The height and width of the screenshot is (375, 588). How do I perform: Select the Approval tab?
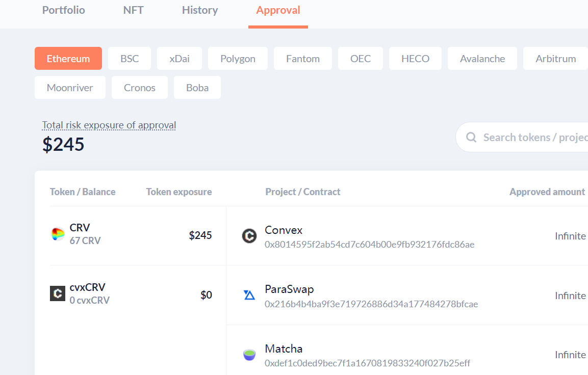point(278,10)
